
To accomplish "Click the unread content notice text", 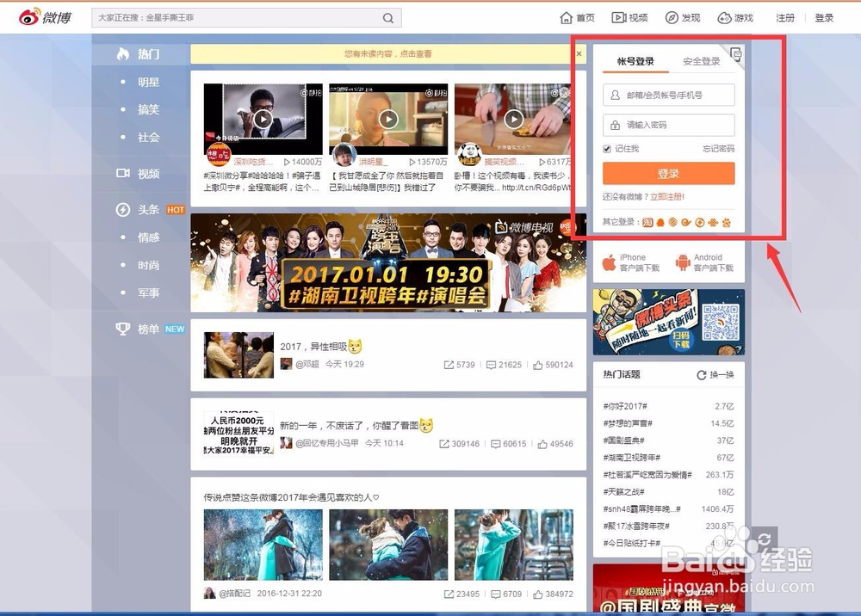I will (387, 53).
